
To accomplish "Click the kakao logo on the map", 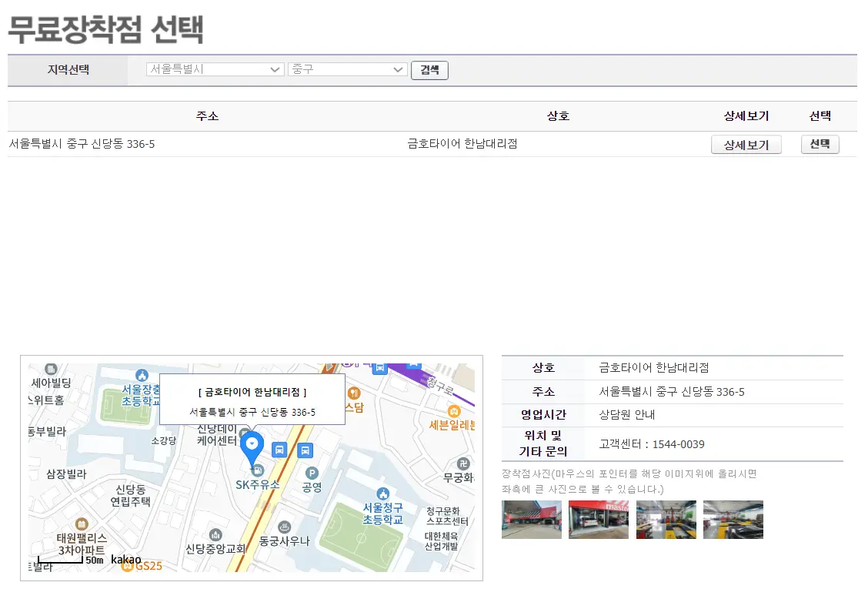I will [x=127, y=558].
